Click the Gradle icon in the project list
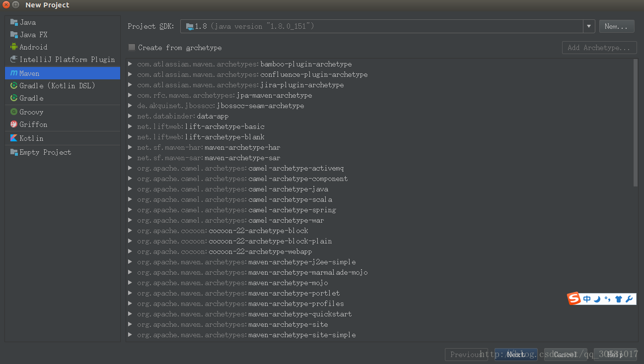Viewport: 644px width, 364px height. (x=14, y=98)
